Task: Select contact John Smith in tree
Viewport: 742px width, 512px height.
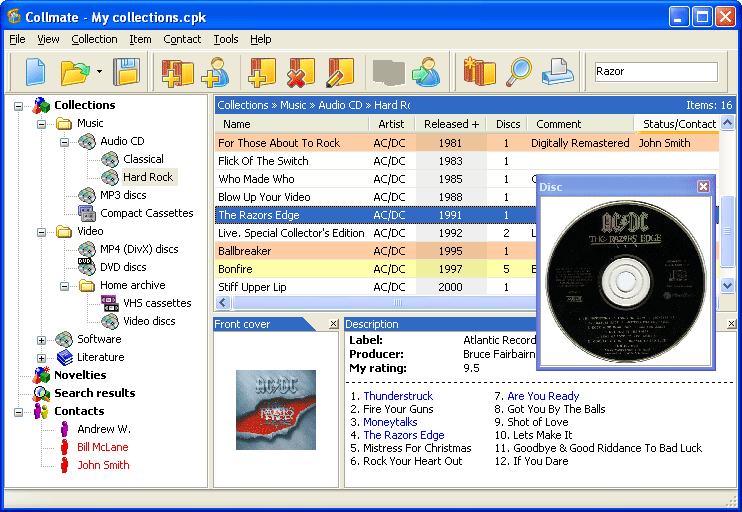Action: (103, 465)
